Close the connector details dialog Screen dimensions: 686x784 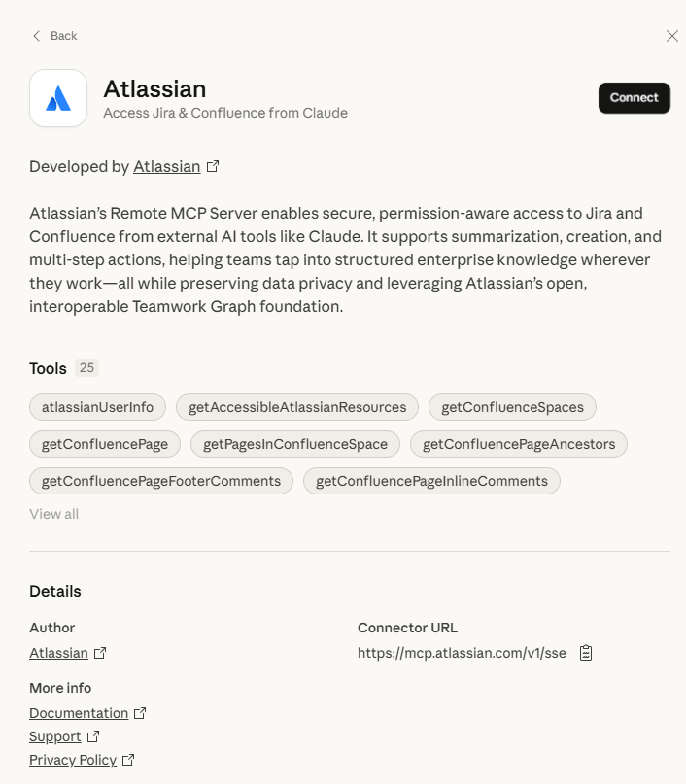tap(671, 36)
